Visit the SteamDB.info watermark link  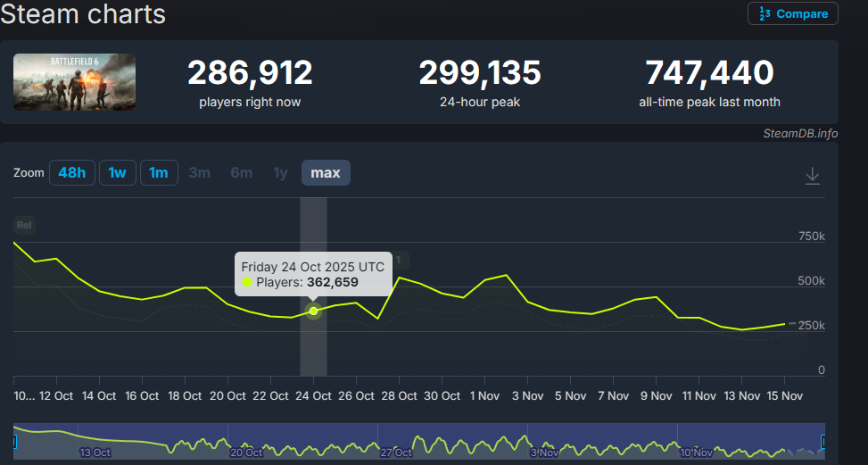(x=800, y=133)
